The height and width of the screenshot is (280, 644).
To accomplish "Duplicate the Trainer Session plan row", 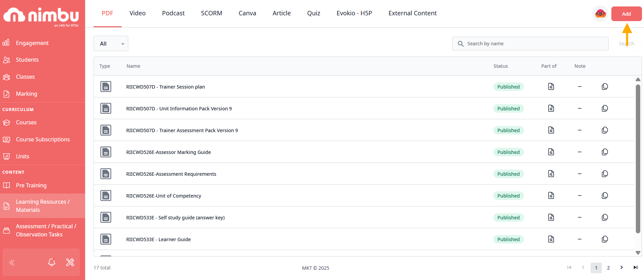I will [605, 87].
